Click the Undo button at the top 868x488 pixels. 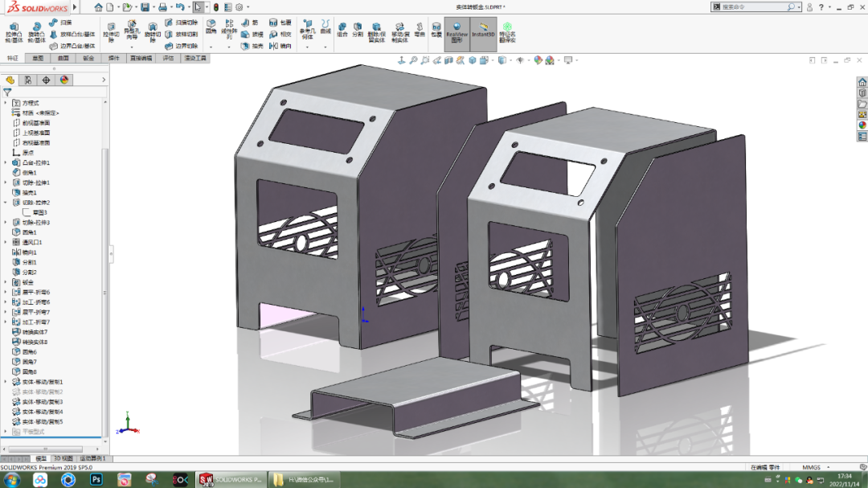(178, 6)
